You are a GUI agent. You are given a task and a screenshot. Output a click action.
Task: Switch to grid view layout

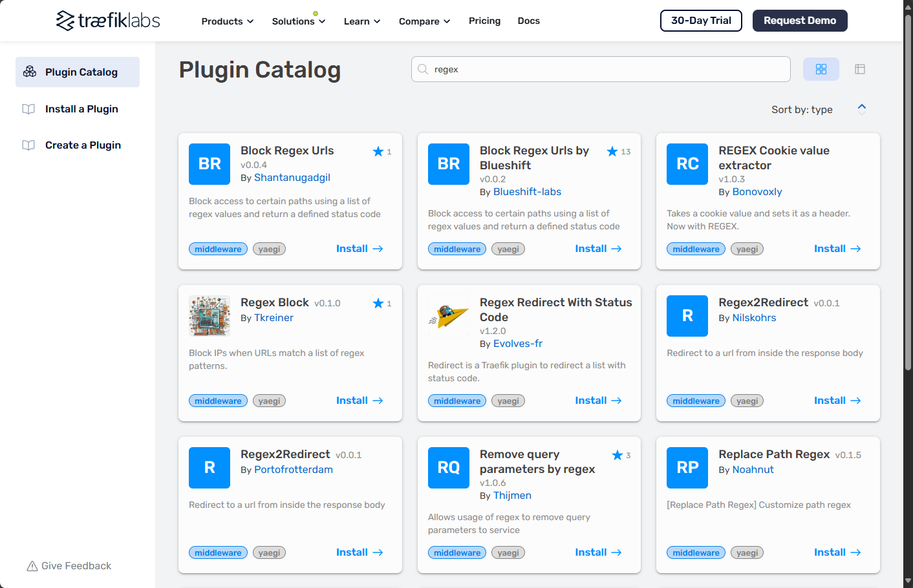click(821, 69)
